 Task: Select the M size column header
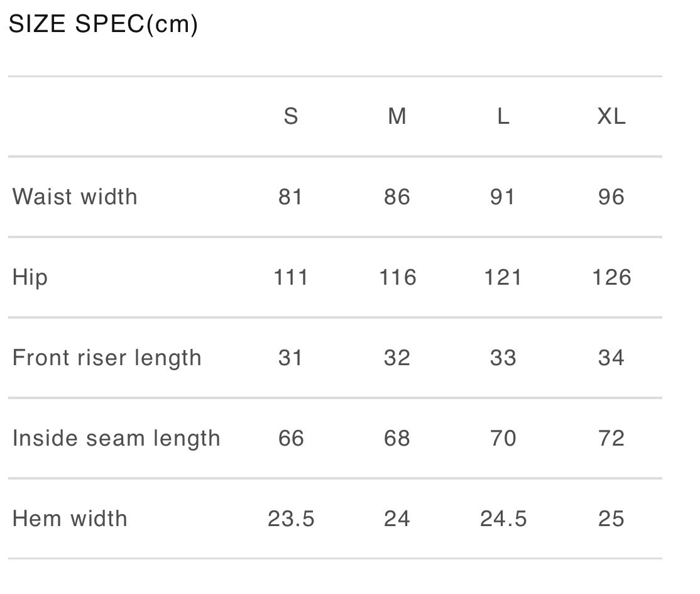[397, 116]
